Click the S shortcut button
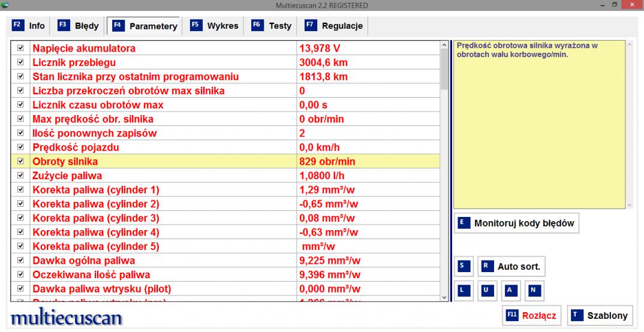Viewport: 644px width, 332px height. click(462, 266)
